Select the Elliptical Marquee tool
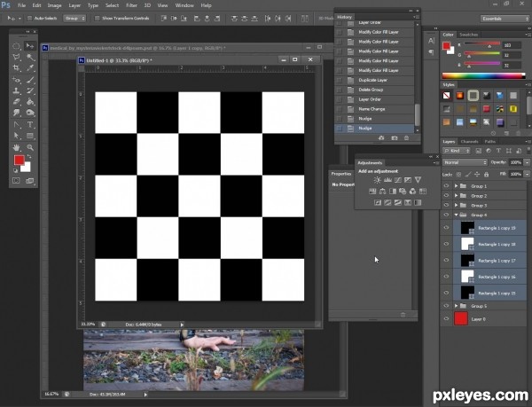 tap(16, 46)
